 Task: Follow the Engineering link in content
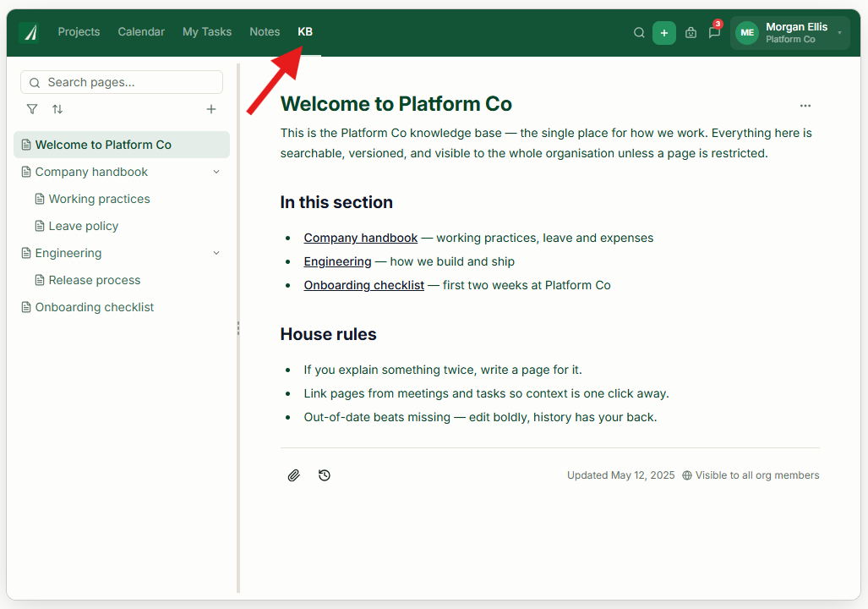[x=337, y=261]
